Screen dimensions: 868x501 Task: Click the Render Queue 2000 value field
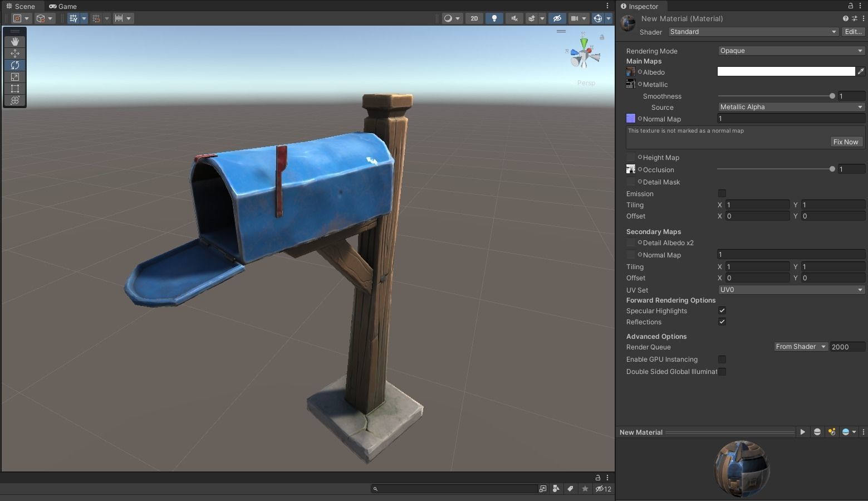click(x=847, y=347)
